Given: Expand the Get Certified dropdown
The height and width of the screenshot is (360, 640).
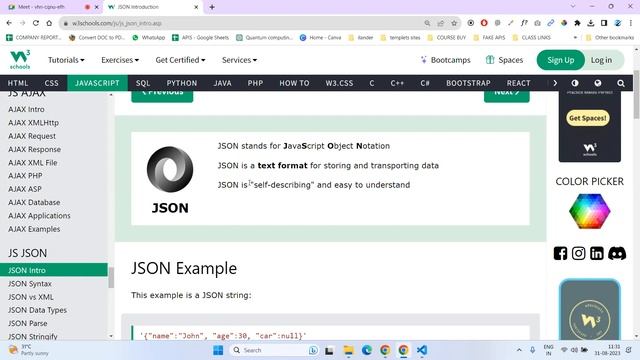Looking at the screenshot, I should 180,60.
